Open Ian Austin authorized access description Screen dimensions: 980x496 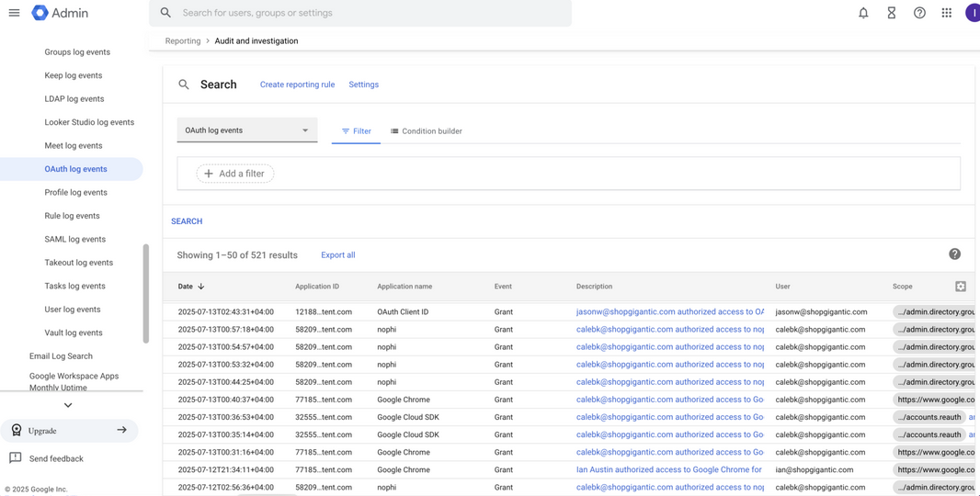(x=669, y=469)
